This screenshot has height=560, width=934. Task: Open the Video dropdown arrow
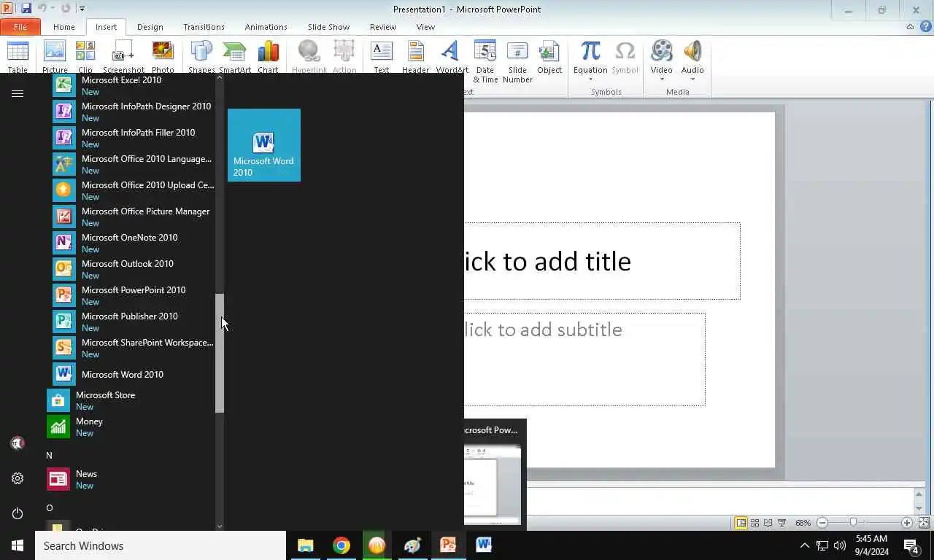pos(662,79)
